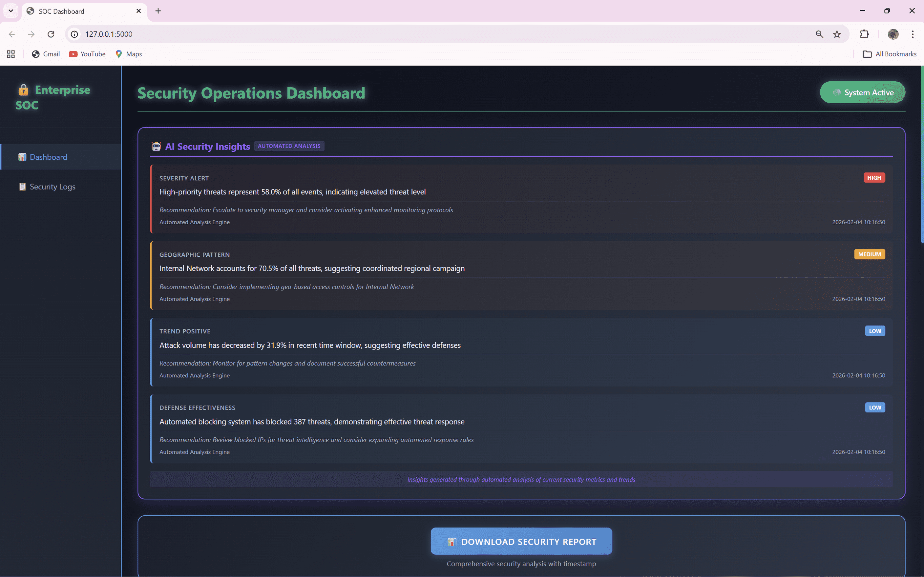This screenshot has width=924, height=577.
Task: Open Security Logs via its document icon
Action: pos(22,186)
